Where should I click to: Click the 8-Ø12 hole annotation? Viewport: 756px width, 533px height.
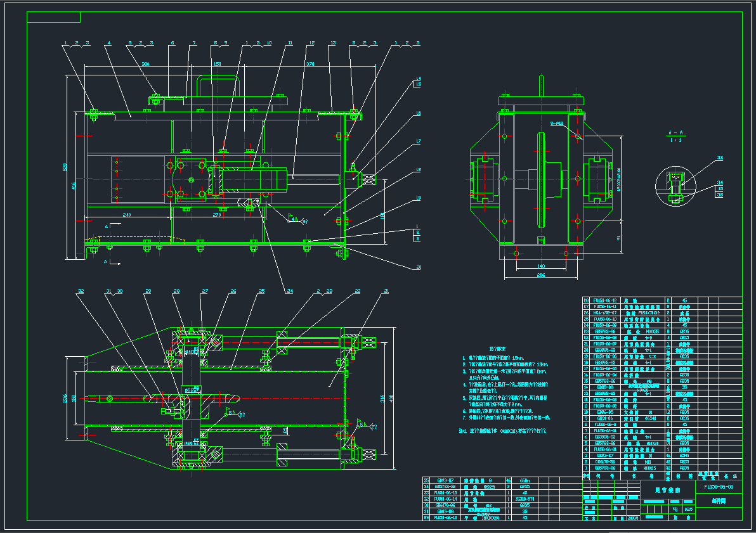(557, 124)
